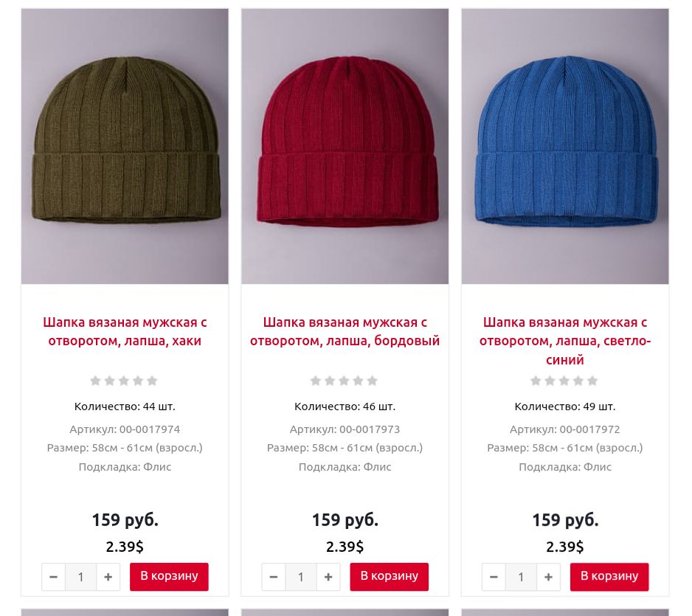The height and width of the screenshot is (616, 692).
Task: Click the blue hat product photo
Action: coord(565,146)
